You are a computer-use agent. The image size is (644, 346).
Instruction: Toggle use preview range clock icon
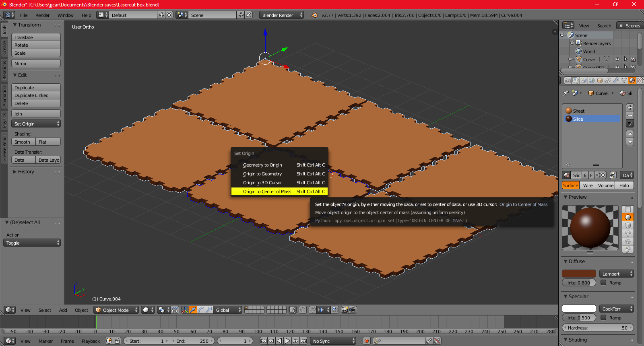tap(109, 341)
